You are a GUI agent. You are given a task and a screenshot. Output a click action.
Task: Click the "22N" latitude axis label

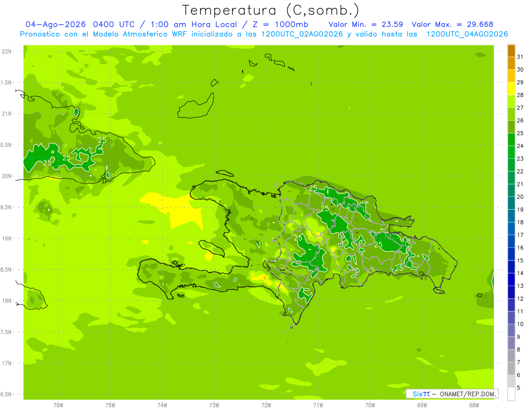(7, 51)
